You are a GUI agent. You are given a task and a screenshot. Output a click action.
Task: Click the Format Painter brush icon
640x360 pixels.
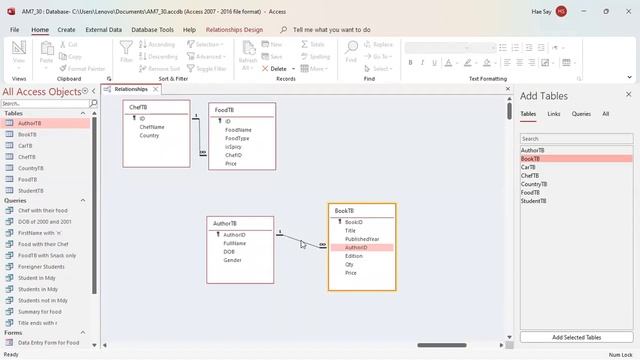pyautogui.click(x=63, y=69)
